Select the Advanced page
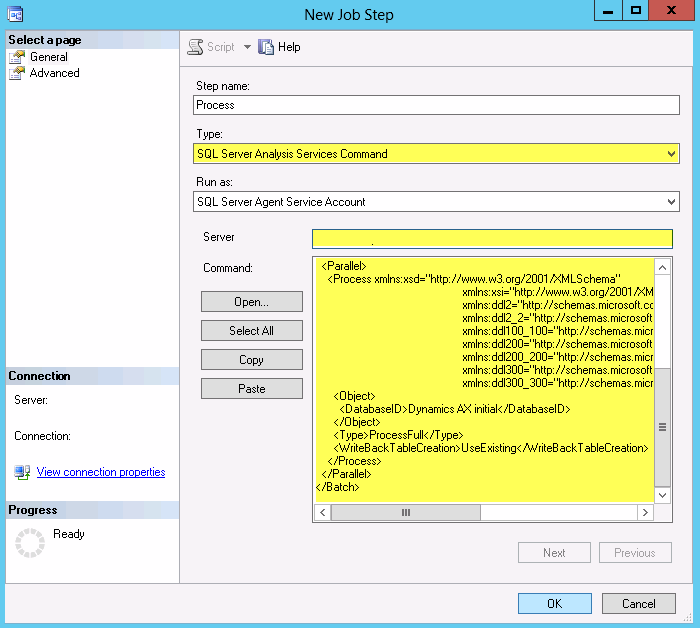Image resolution: width=700 pixels, height=628 pixels. (54, 73)
